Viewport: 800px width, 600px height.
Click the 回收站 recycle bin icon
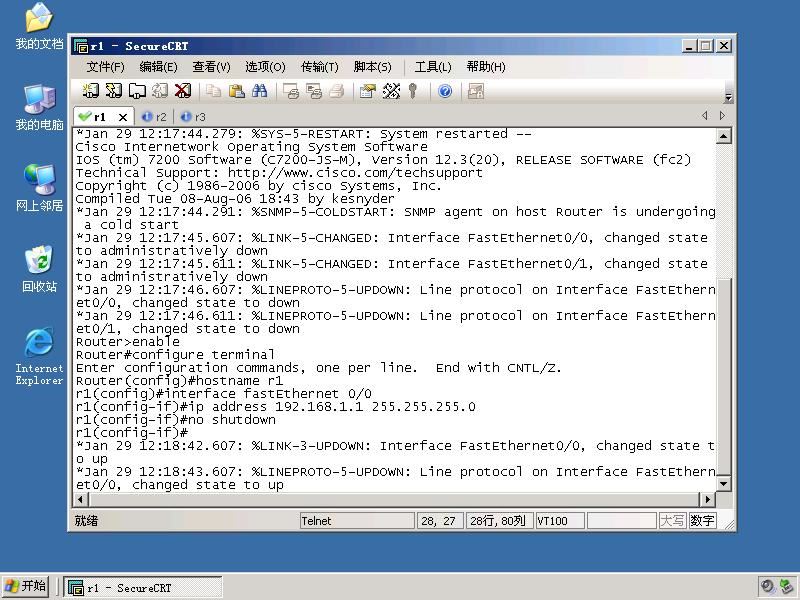point(39,269)
